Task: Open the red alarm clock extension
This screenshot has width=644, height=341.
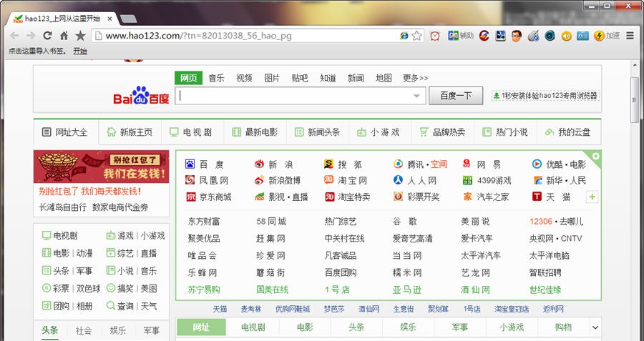Action: pos(434,36)
